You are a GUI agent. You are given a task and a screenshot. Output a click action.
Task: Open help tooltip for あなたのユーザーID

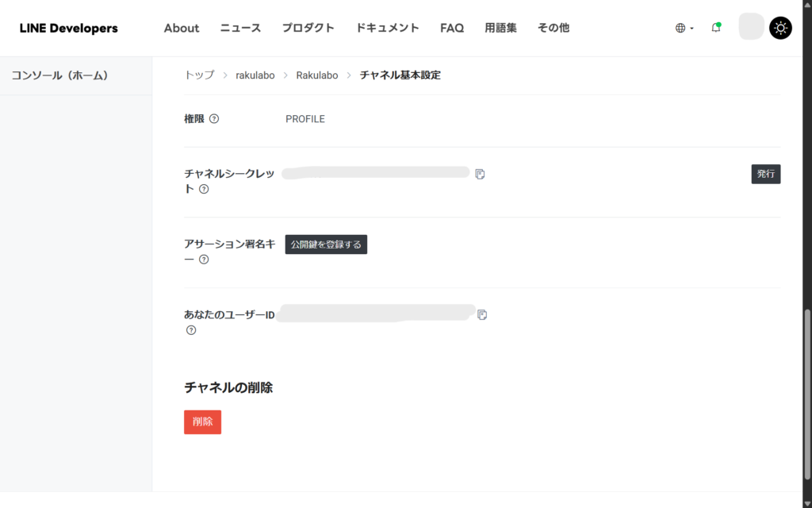[190, 330]
